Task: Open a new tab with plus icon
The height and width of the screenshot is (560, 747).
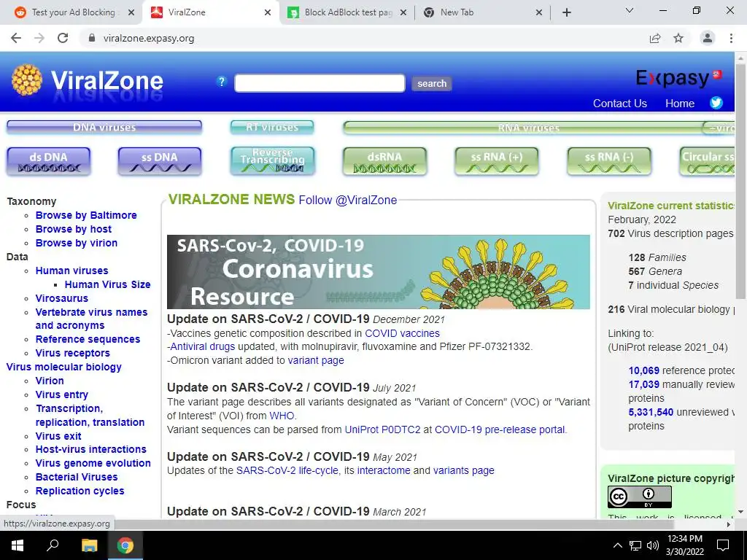Action: tap(566, 12)
